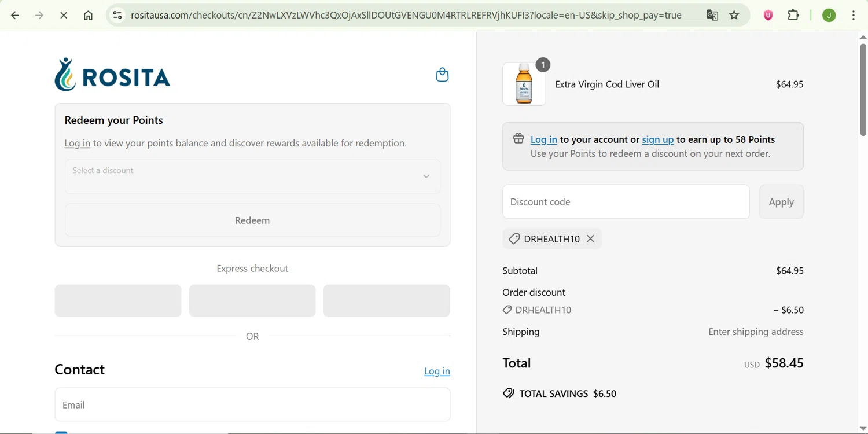Image resolution: width=868 pixels, height=434 pixels.
Task: Open the translate page icon
Action: (x=712, y=15)
